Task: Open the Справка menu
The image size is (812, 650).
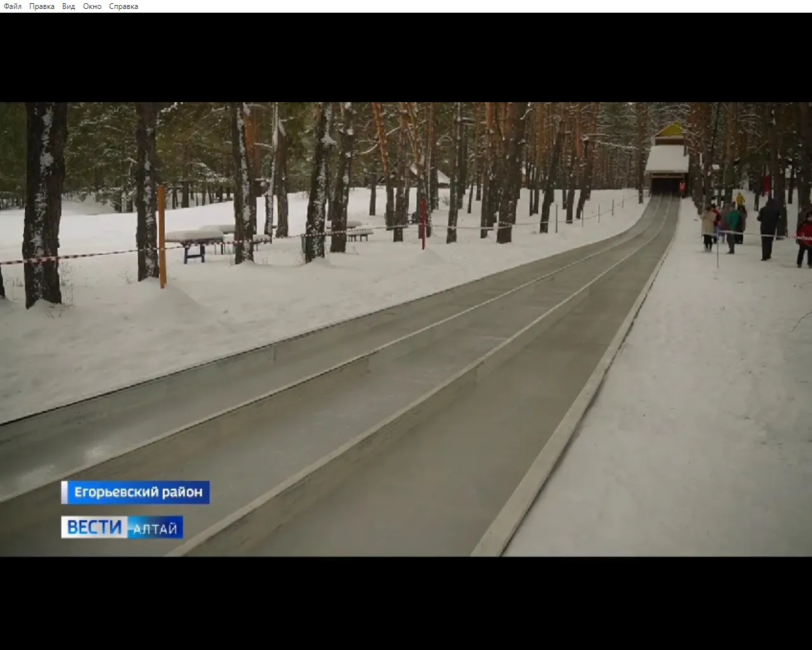Action: 124,6
